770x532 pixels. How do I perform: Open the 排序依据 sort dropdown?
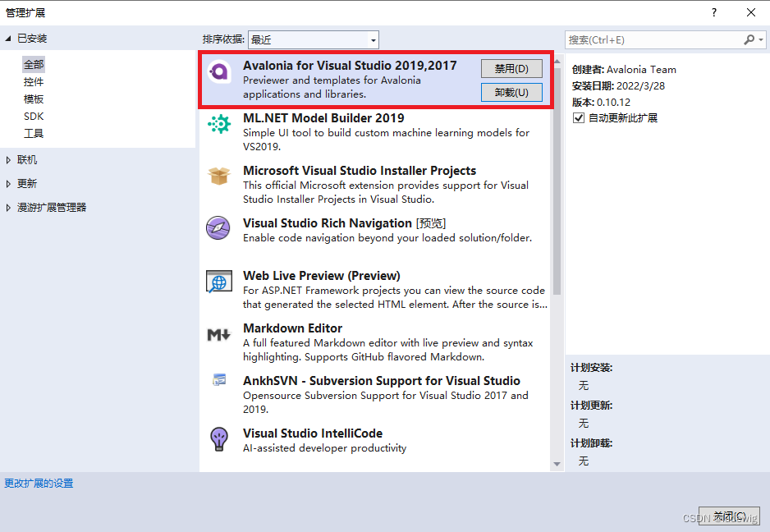tap(314, 39)
